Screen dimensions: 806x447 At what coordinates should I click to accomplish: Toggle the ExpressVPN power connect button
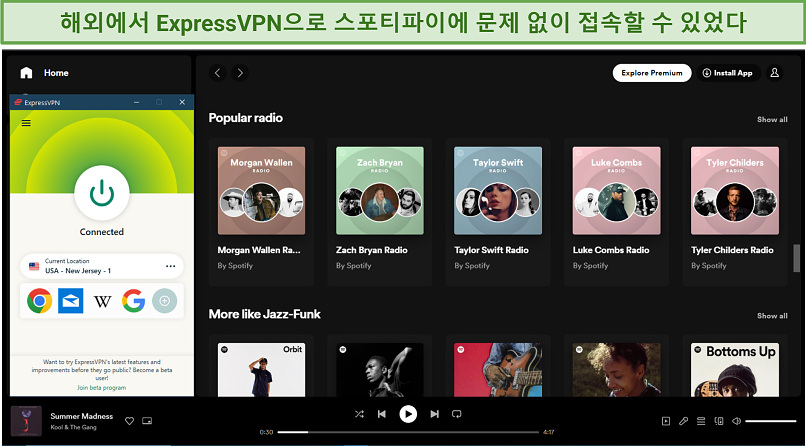[x=102, y=193]
